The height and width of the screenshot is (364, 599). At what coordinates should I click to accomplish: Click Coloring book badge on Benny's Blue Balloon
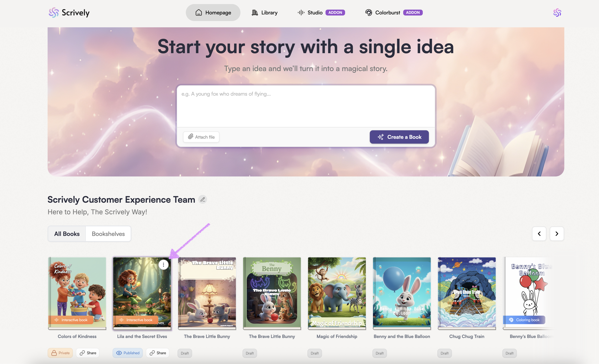pyautogui.click(x=524, y=320)
